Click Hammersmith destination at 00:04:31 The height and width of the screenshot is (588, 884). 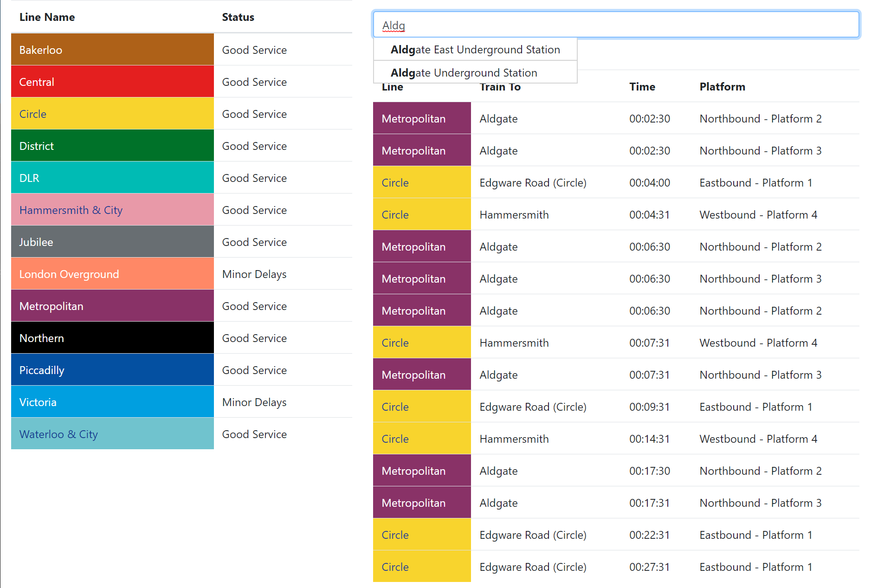(x=514, y=215)
